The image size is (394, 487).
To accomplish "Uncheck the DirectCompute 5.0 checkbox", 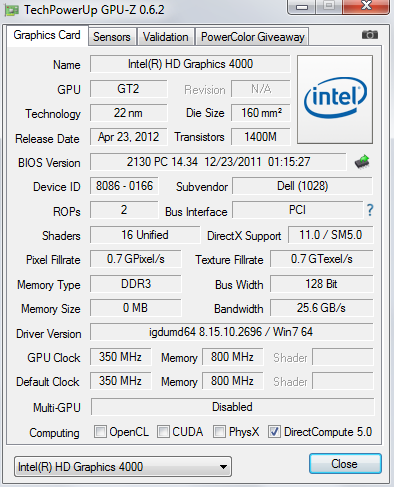I will 275,432.
